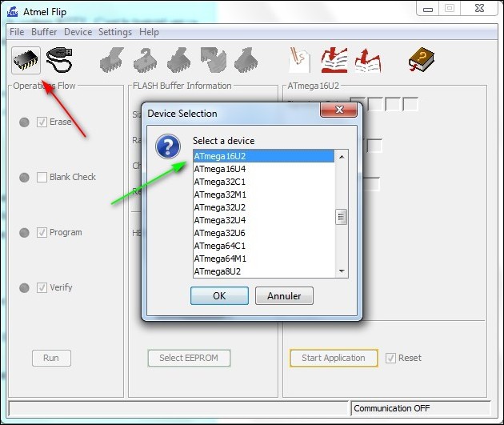Click the Verify Target Device Memory icon
The image size is (504, 425).
click(x=213, y=60)
